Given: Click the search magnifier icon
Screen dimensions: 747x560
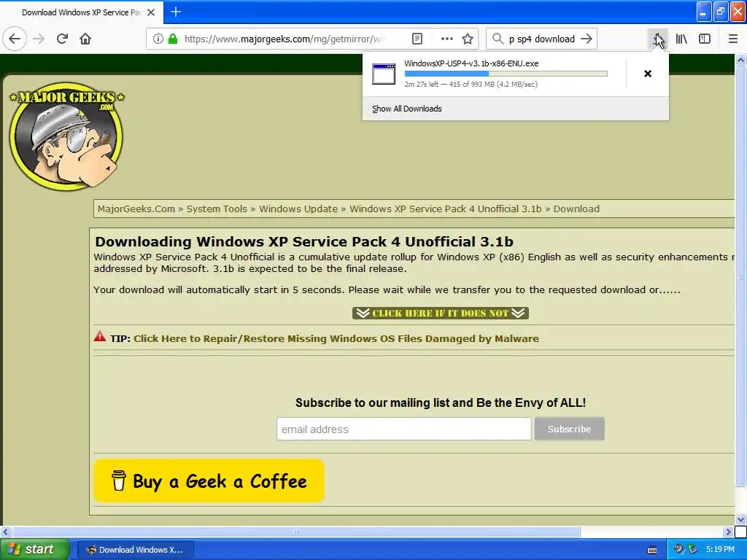Looking at the screenshot, I should click(x=498, y=39).
